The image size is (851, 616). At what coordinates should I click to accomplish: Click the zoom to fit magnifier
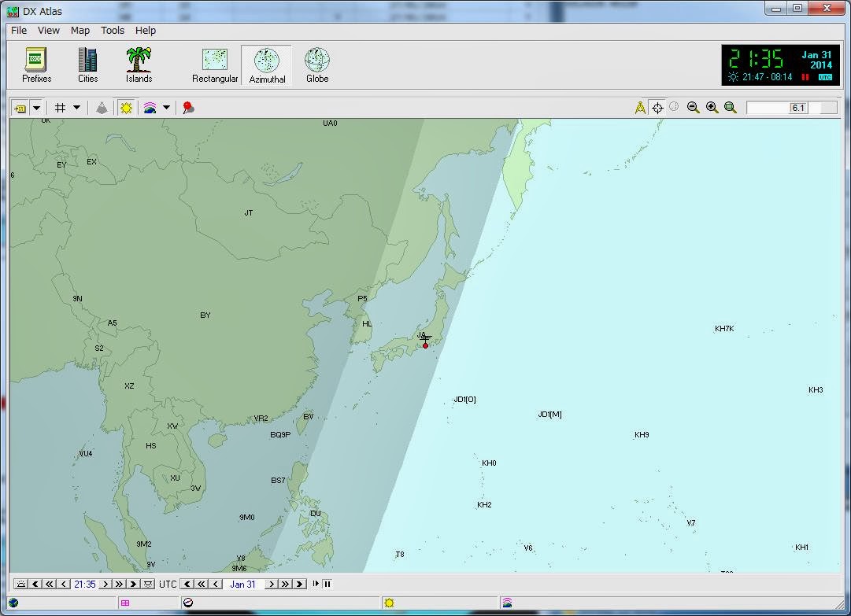point(731,108)
